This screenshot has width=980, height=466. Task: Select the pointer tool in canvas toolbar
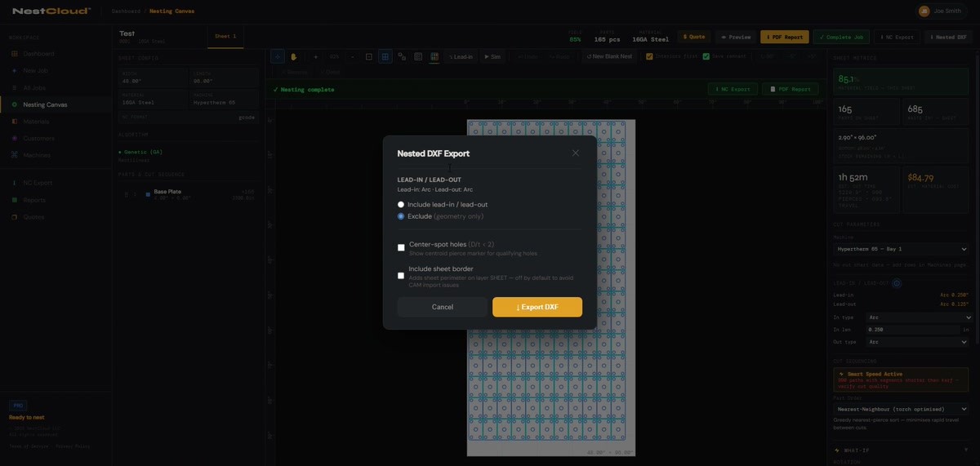click(x=278, y=56)
